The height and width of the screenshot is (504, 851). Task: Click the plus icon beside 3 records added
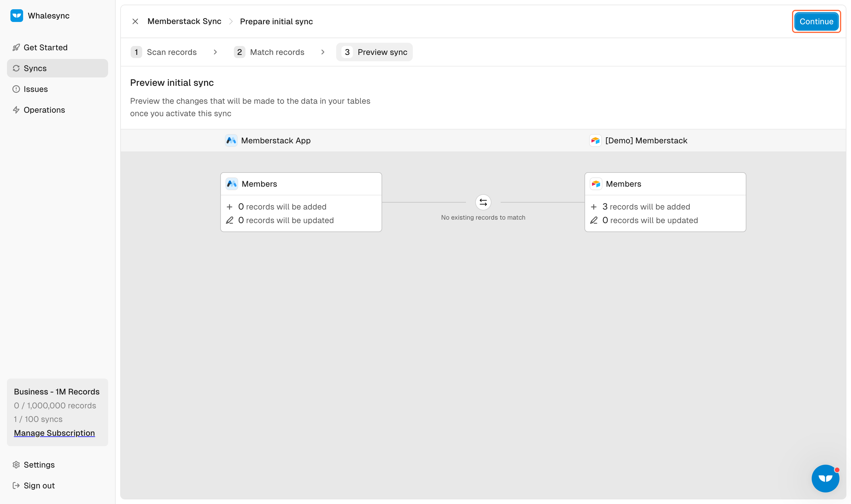click(594, 207)
